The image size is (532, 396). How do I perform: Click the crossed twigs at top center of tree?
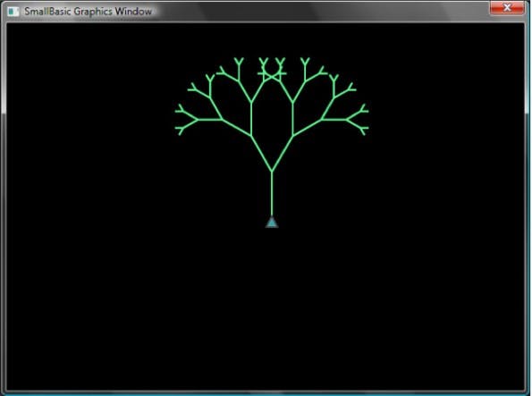[272, 71]
